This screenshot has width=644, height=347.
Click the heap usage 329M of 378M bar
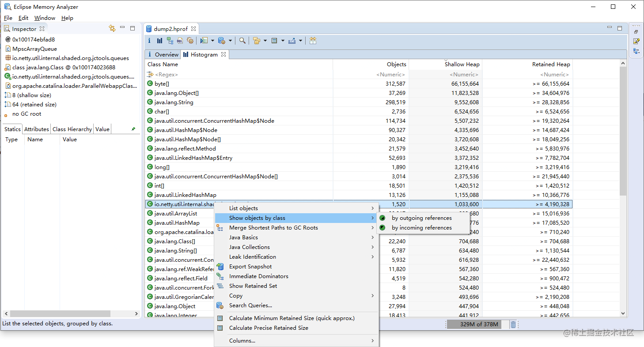click(x=479, y=324)
